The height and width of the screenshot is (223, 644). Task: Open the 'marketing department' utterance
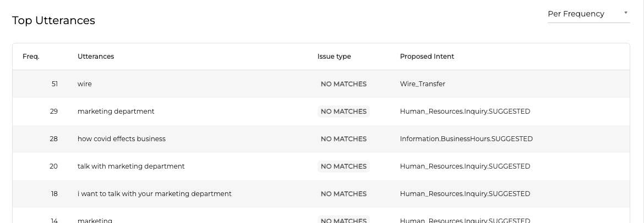(x=116, y=112)
